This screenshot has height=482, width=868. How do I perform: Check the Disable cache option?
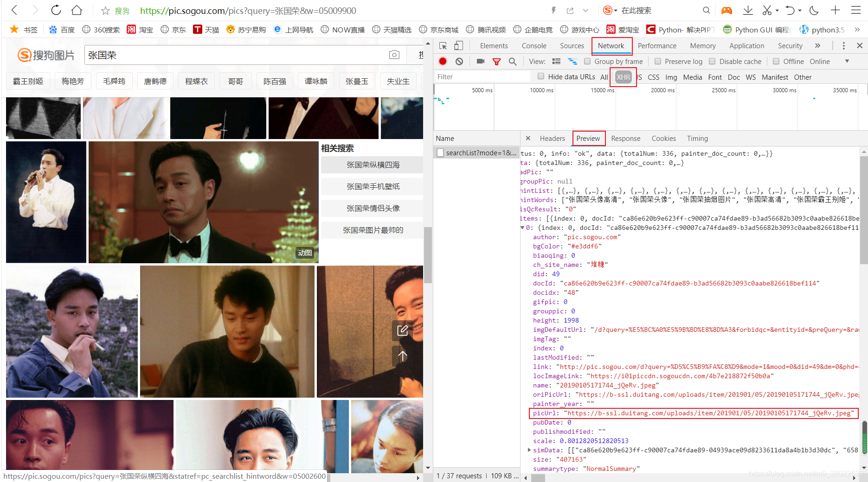(712, 61)
